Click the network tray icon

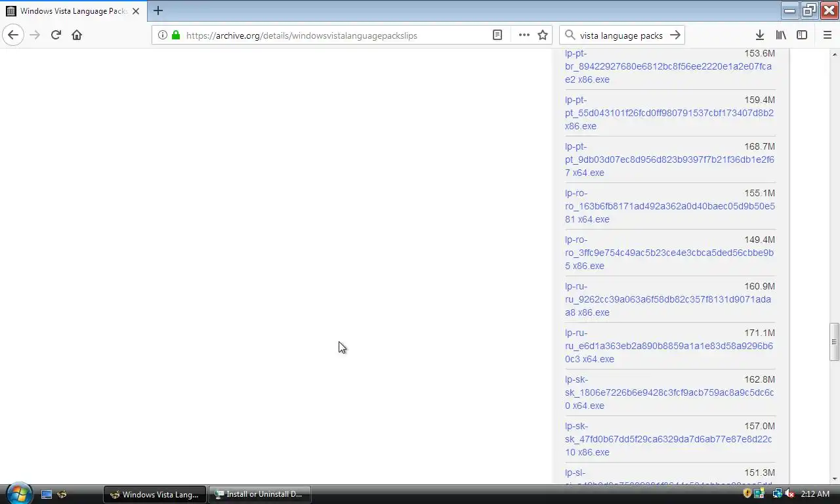(x=778, y=493)
